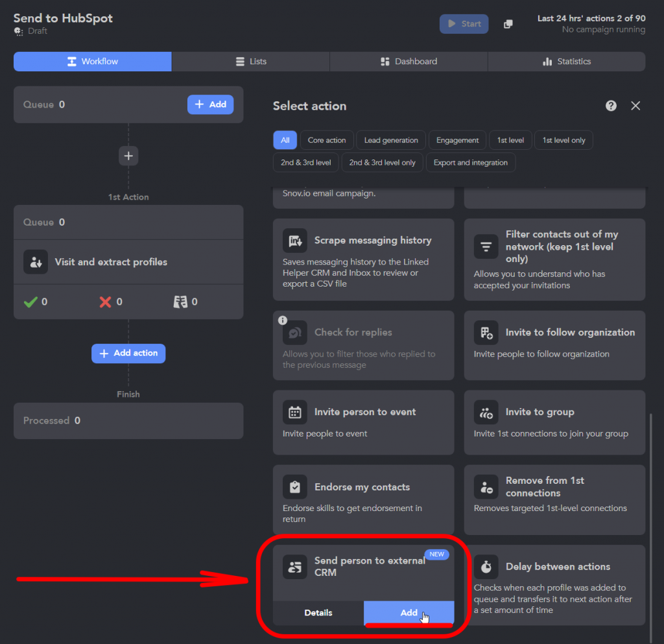Click Check for replies chat icon
The height and width of the screenshot is (644, 664).
click(295, 333)
